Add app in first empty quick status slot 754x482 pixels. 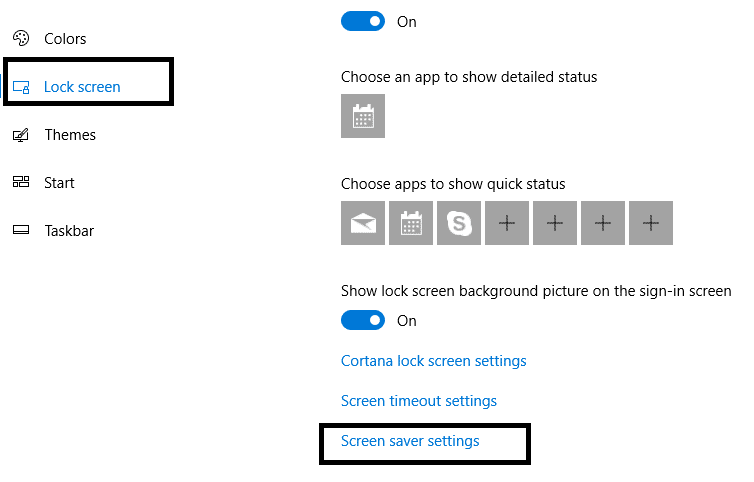(507, 223)
